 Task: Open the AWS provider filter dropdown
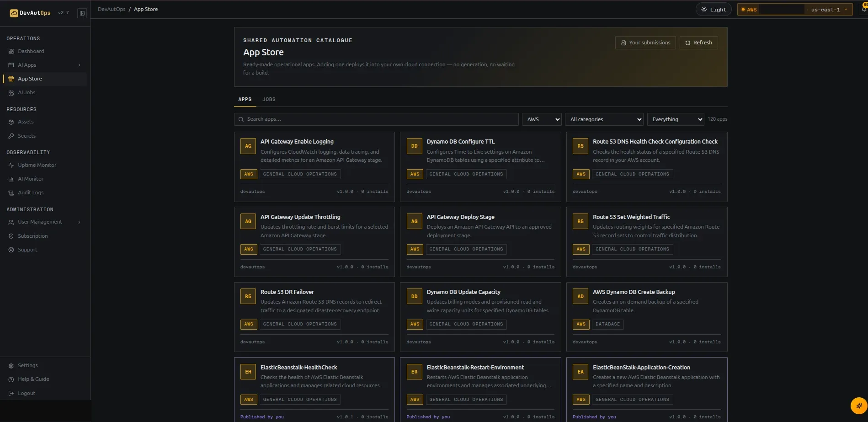click(542, 119)
